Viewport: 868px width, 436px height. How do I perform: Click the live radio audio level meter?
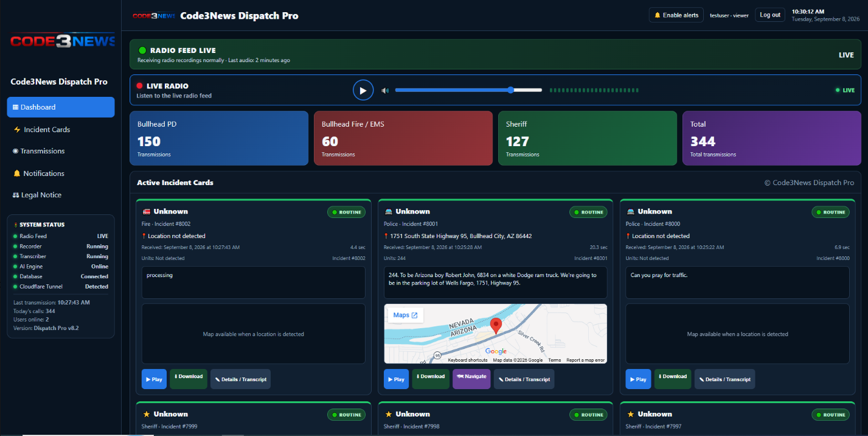point(594,90)
